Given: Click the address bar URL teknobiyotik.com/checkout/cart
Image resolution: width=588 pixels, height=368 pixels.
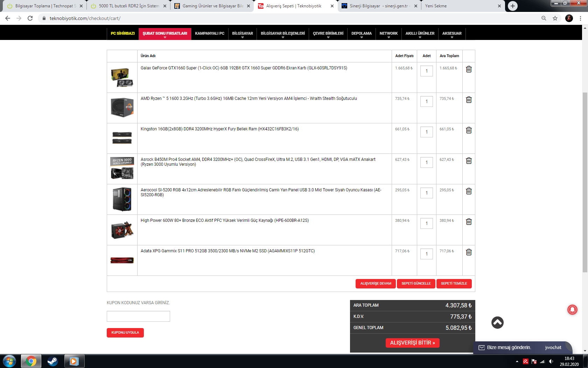Looking at the screenshot, I should (x=85, y=18).
